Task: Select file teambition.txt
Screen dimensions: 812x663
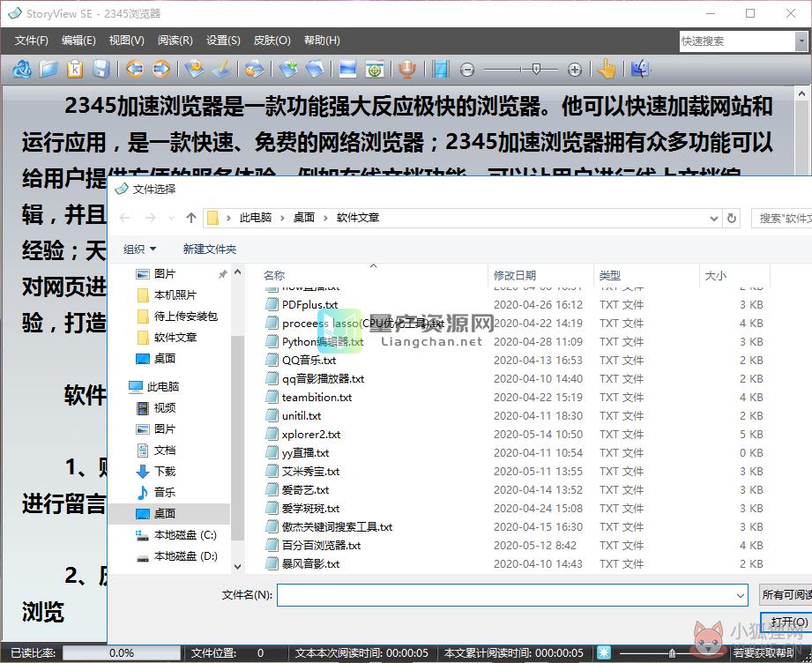Action: [x=309, y=398]
